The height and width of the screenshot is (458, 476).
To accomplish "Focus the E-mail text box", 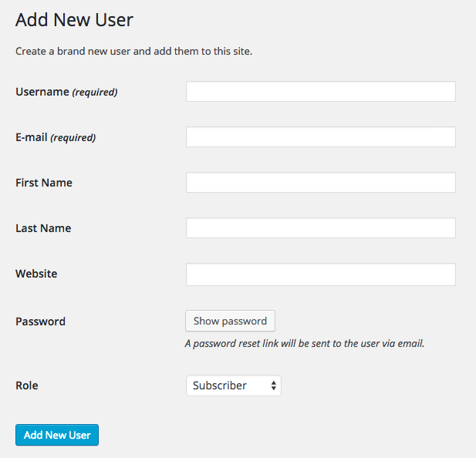I will pyautogui.click(x=320, y=137).
